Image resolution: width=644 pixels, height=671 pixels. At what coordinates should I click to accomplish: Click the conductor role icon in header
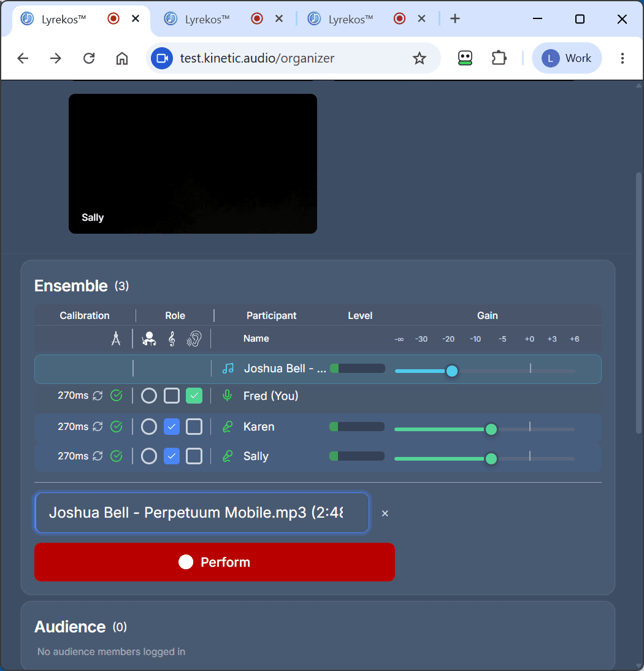(x=149, y=339)
